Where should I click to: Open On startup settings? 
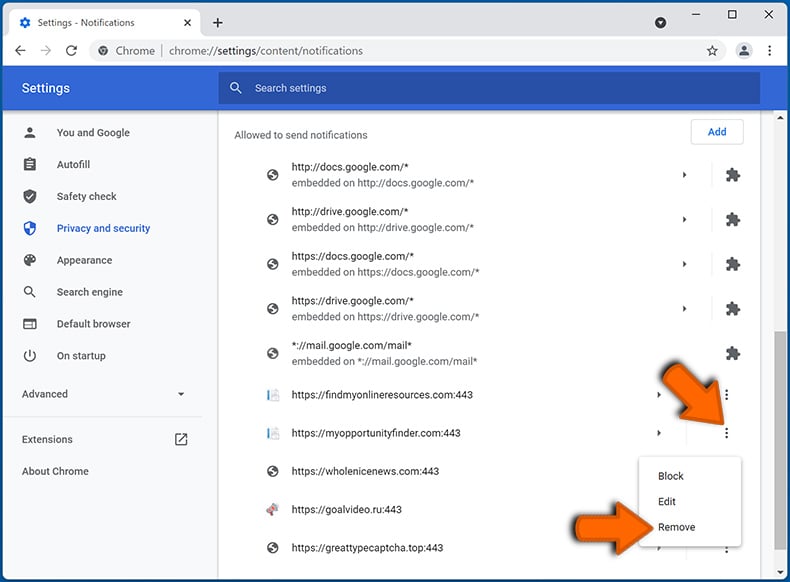[81, 356]
